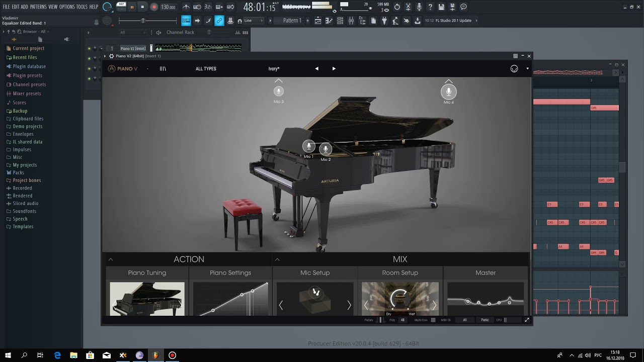
Task: Open the OPTIONS menu
Action: [67, 7]
